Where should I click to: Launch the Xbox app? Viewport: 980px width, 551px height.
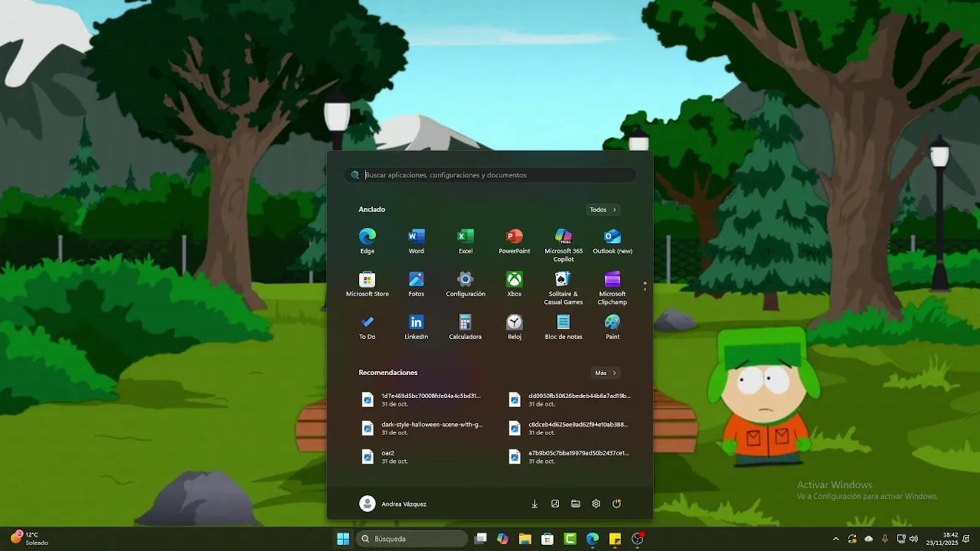(x=514, y=284)
